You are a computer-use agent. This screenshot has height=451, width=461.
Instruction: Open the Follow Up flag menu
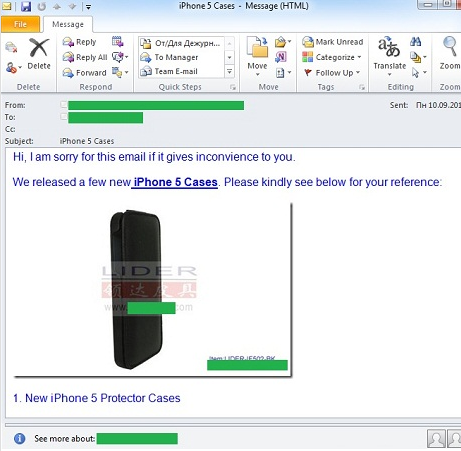point(332,73)
